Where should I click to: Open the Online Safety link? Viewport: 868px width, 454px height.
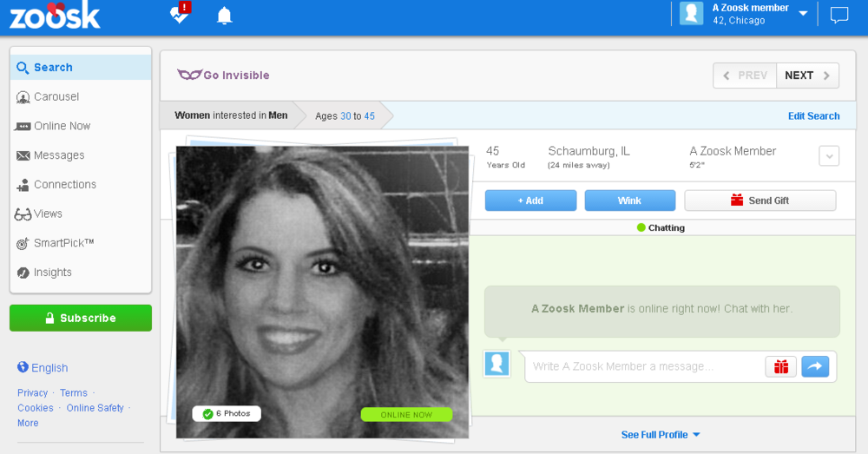pyautogui.click(x=95, y=407)
